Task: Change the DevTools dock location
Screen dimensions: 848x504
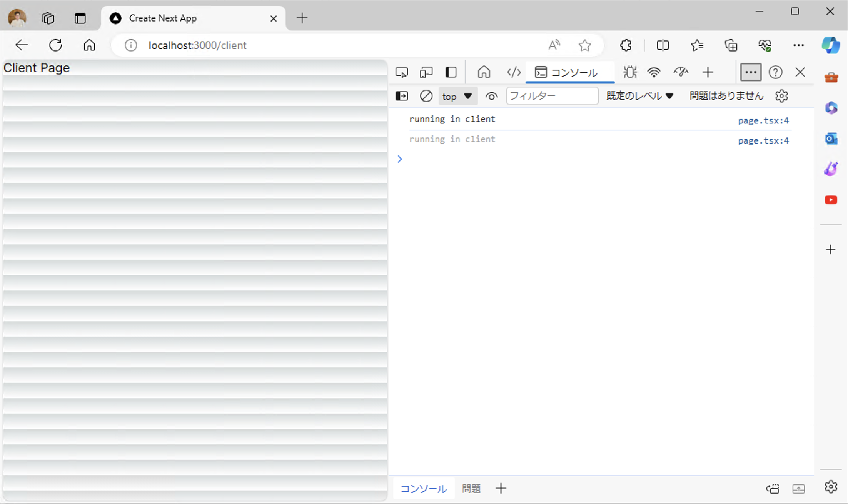Action: (x=451, y=72)
